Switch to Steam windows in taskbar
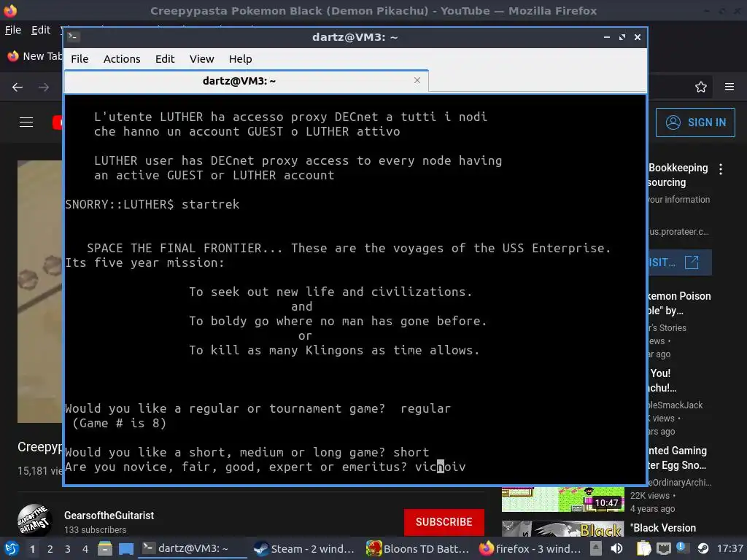 (x=304, y=548)
